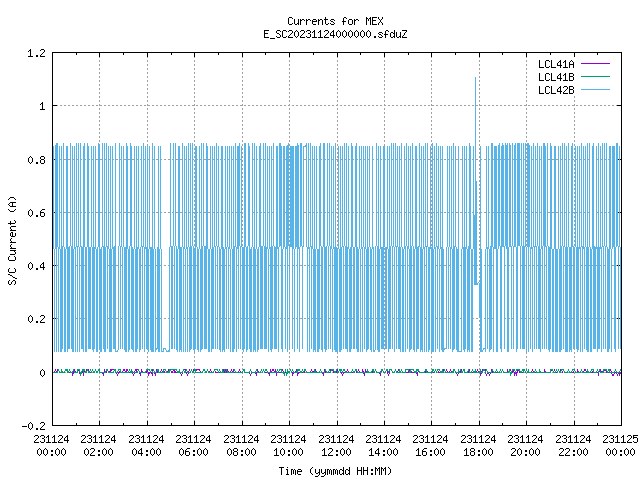The height and width of the screenshot is (480, 640).
Task: Click the purple LCL41A legend line sample
Action: 595,64
